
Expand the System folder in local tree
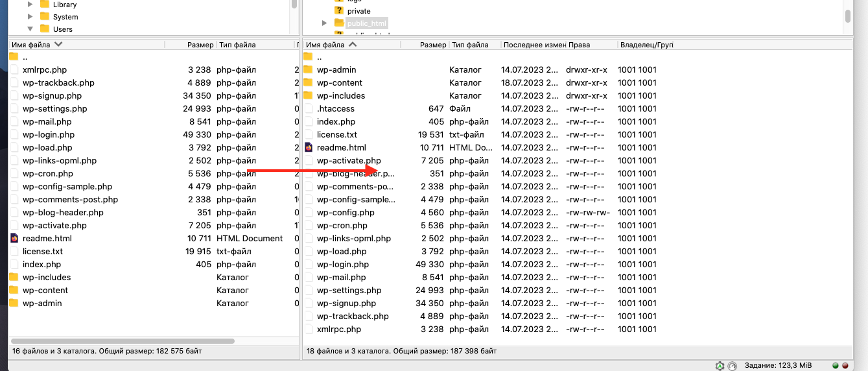point(30,17)
